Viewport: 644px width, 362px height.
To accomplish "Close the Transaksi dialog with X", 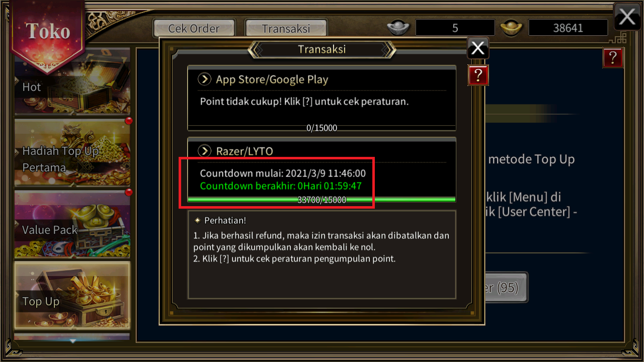I will [x=478, y=48].
